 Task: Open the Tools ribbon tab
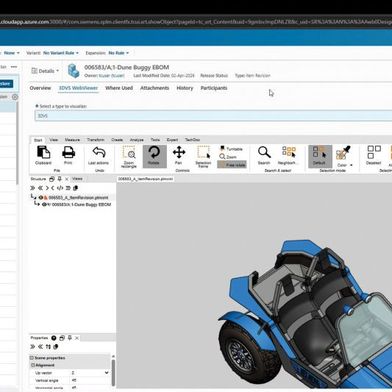(x=155, y=140)
